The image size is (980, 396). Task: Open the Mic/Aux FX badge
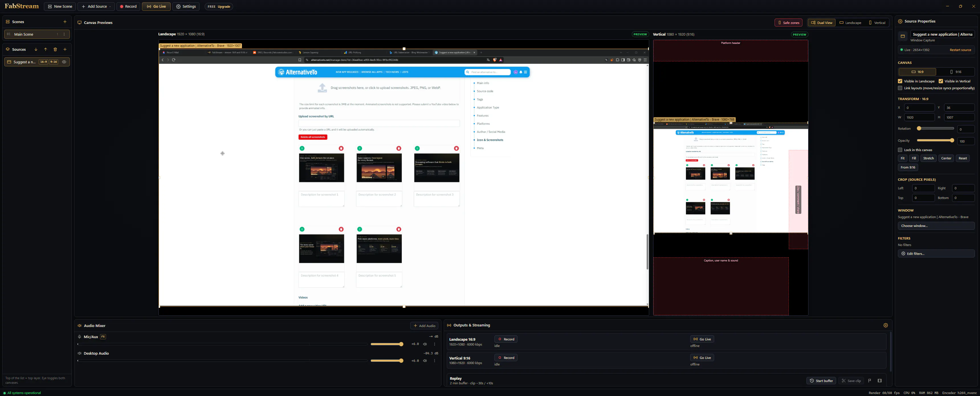(103, 337)
